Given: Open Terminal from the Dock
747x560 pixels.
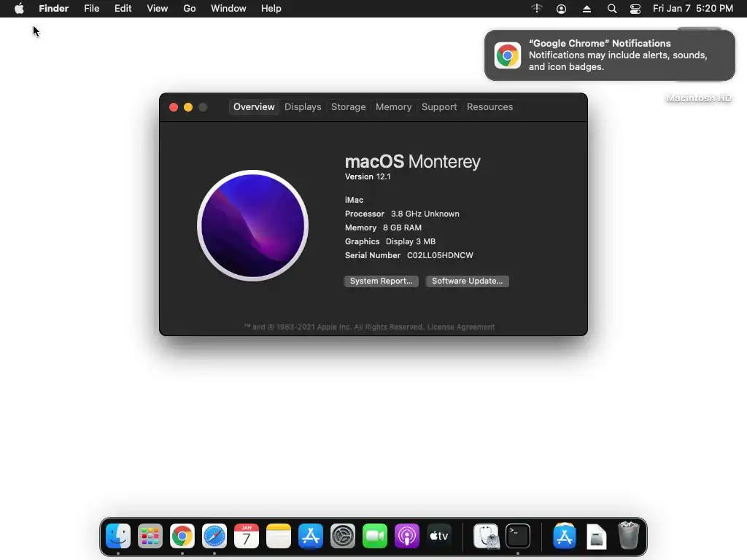Looking at the screenshot, I should pos(518,536).
